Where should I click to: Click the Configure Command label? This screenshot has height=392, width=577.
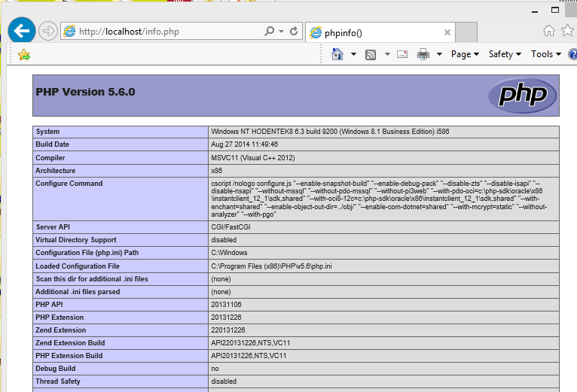[69, 184]
